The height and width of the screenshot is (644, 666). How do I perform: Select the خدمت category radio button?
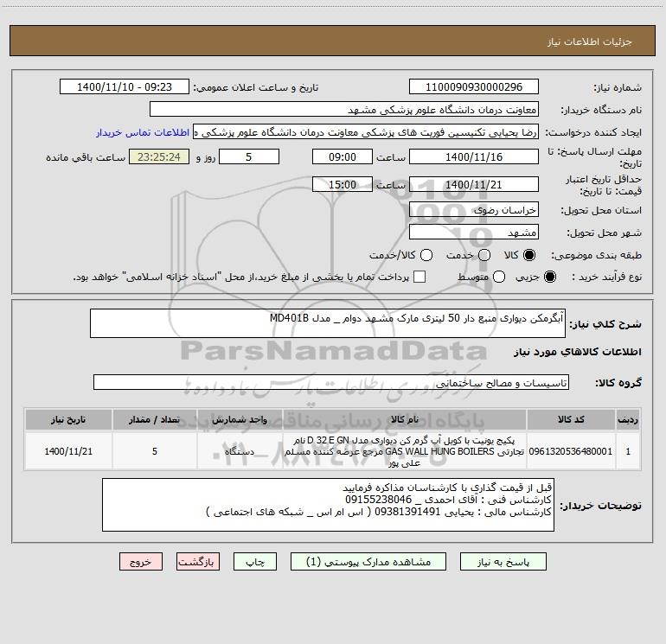[x=484, y=255]
